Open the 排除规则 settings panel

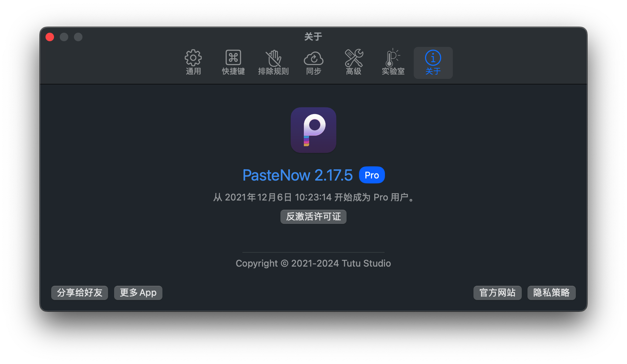tap(273, 62)
